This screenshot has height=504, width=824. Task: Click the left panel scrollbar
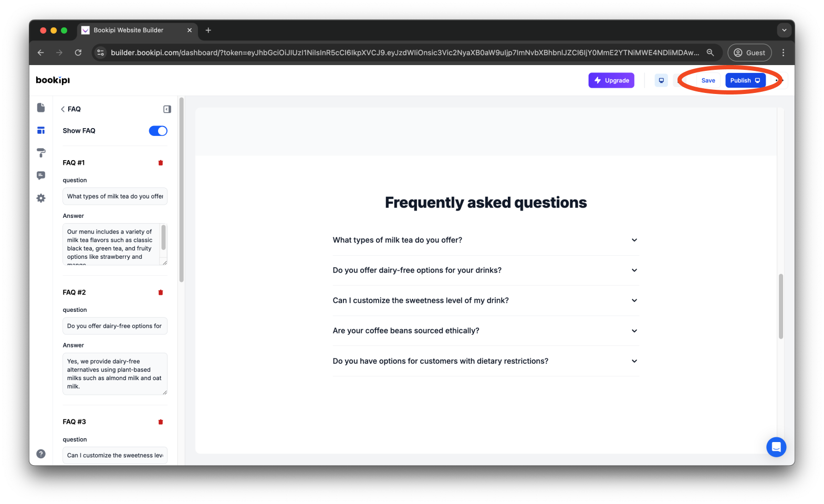click(x=181, y=190)
